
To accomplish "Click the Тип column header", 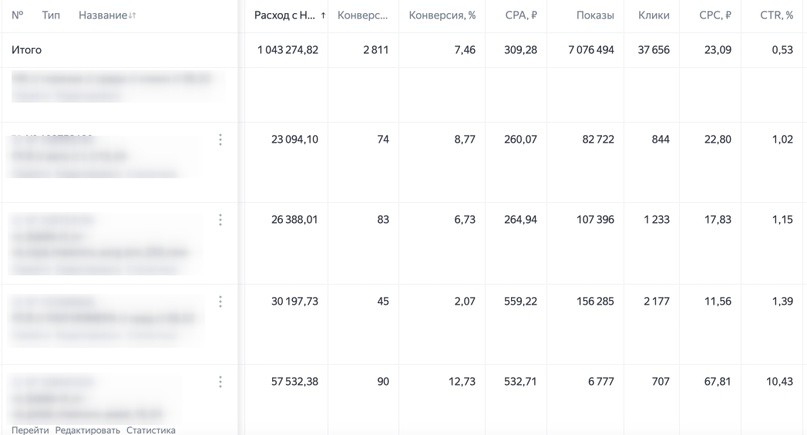I will pos(51,15).
